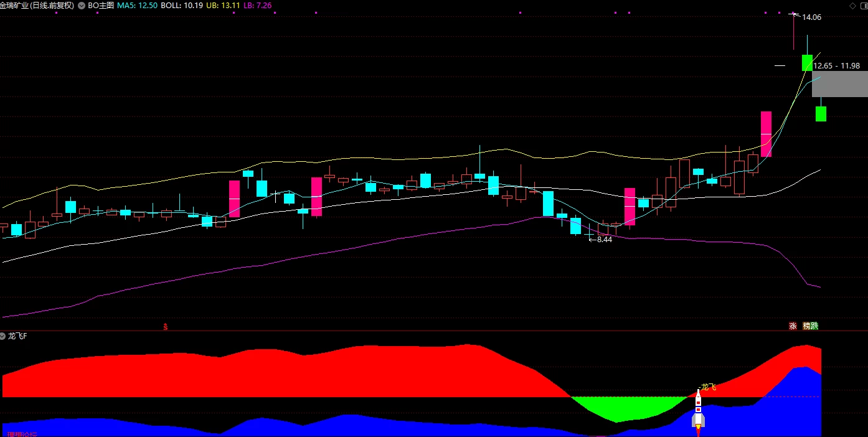Click the 龙飞F indicator name label
The width and height of the screenshot is (868, 437).
pyautogui.click(x=17, y=336)
